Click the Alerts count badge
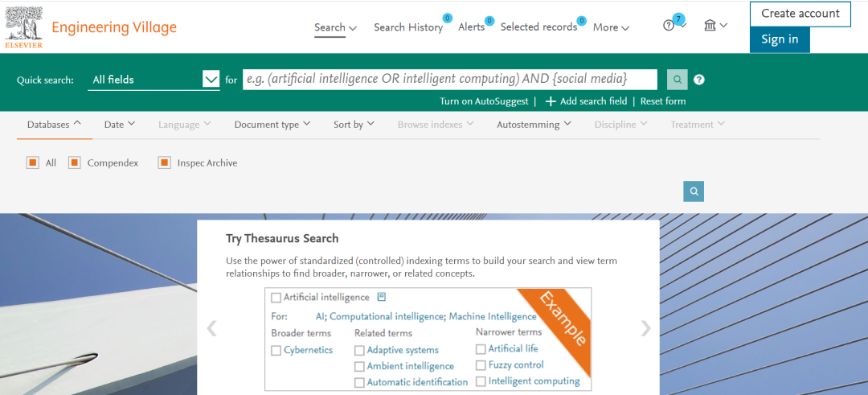The height and width of the screenshot is (395, 868). click(x=489, y=21)
